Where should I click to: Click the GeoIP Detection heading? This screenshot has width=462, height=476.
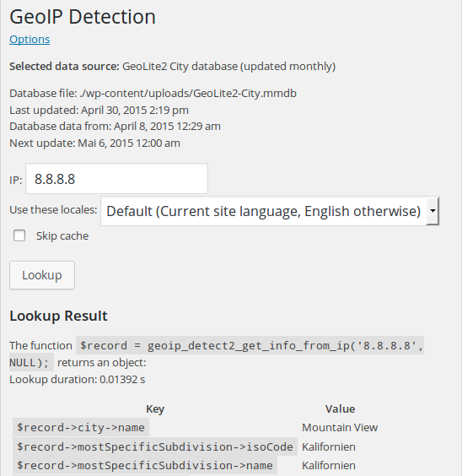point(83,16)
